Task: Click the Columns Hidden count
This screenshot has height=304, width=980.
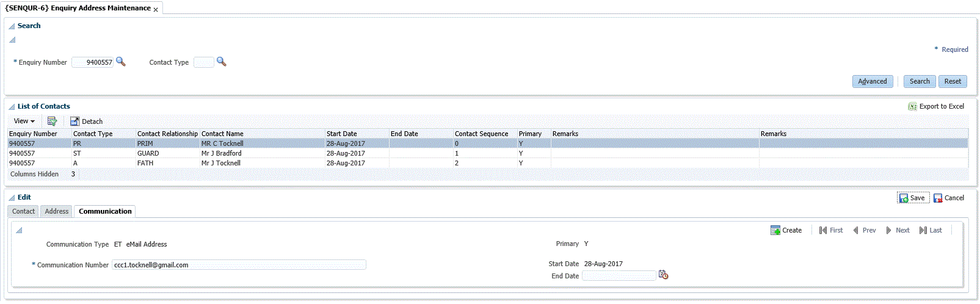Action: pos(73,174)
